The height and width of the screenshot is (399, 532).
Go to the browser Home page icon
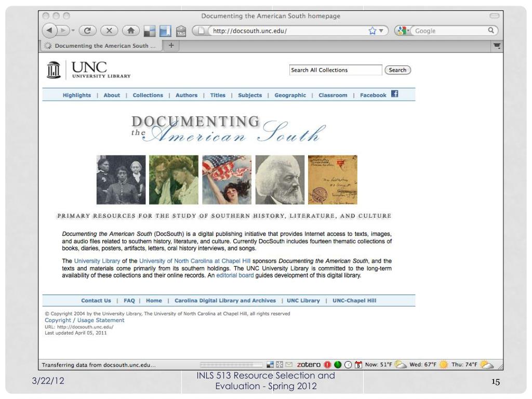coord(130,31)
